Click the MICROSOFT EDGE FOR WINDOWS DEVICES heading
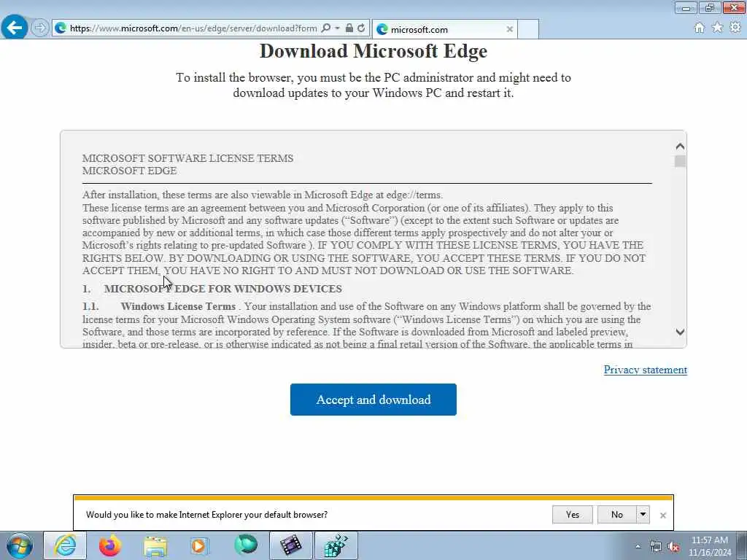Screen dimensions: 747x560 [x=223, y=289]
